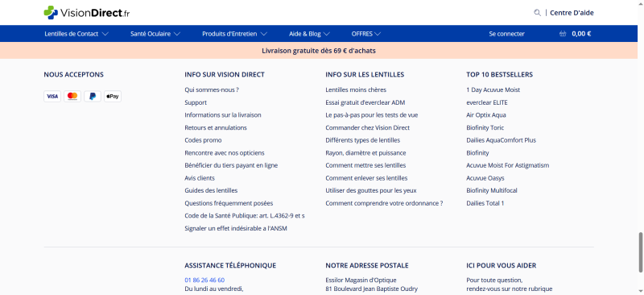
Task: Open the Support footer link
Action: pyautogui.click(x=196, y=102)
